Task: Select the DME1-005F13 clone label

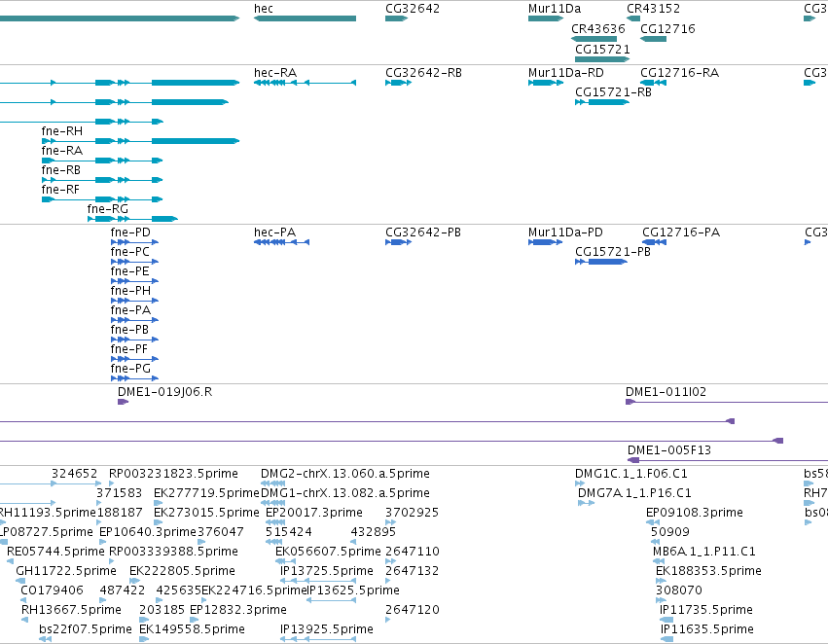Action: [x=669, y=450]
